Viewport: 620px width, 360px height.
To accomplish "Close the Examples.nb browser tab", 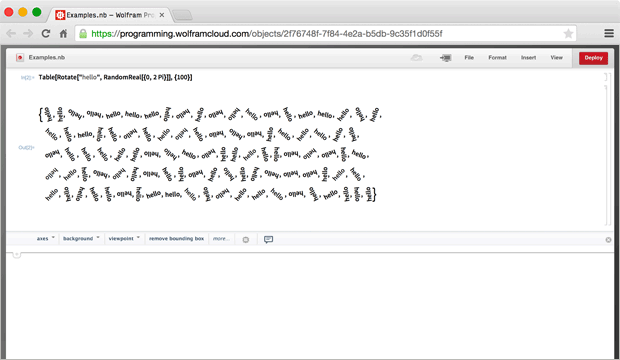I will coord(162,15).
